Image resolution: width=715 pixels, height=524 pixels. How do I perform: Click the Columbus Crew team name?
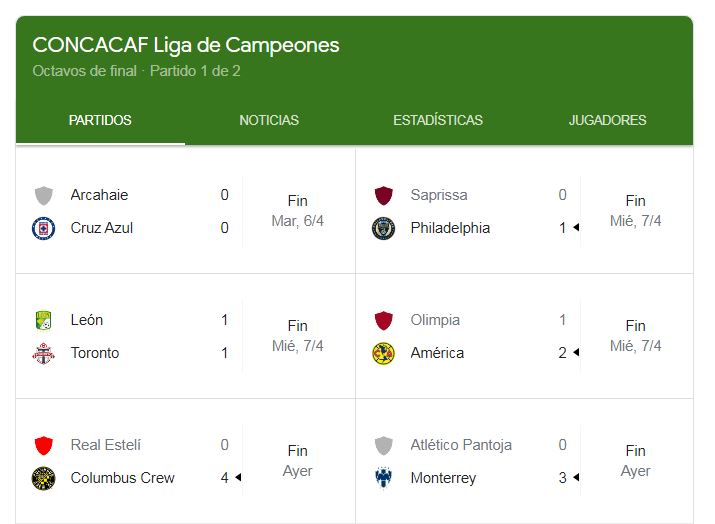point(122,478)
